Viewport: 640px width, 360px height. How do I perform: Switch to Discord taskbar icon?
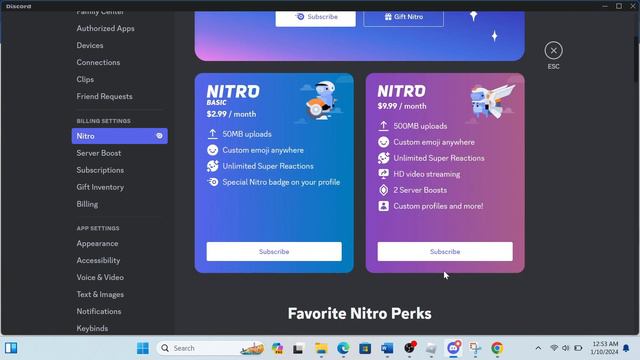[453, 348]
